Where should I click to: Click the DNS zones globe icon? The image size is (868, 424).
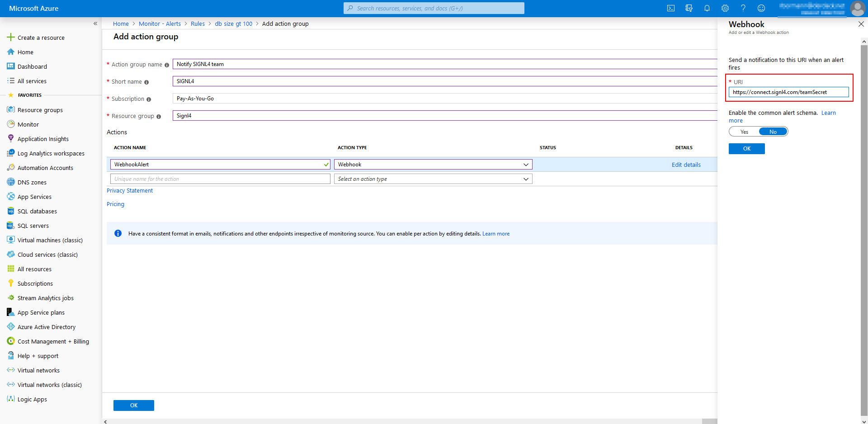(x=11, y=182)
